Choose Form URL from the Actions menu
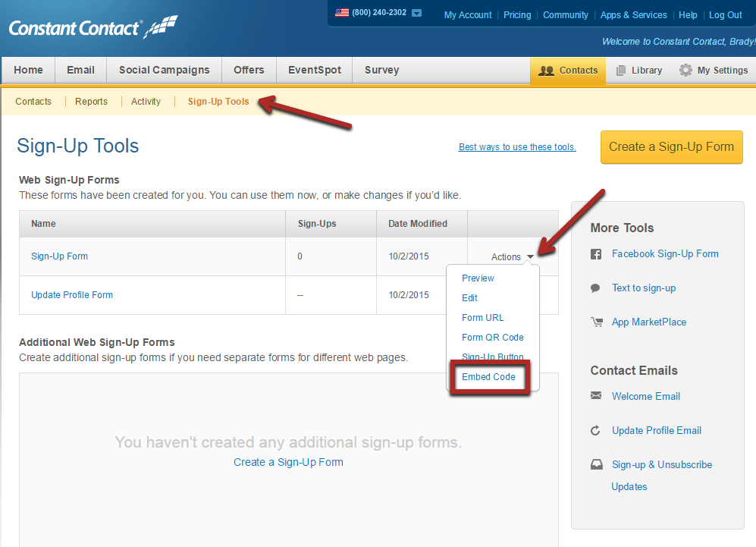 pyautogui.click(x=482, y=318)
